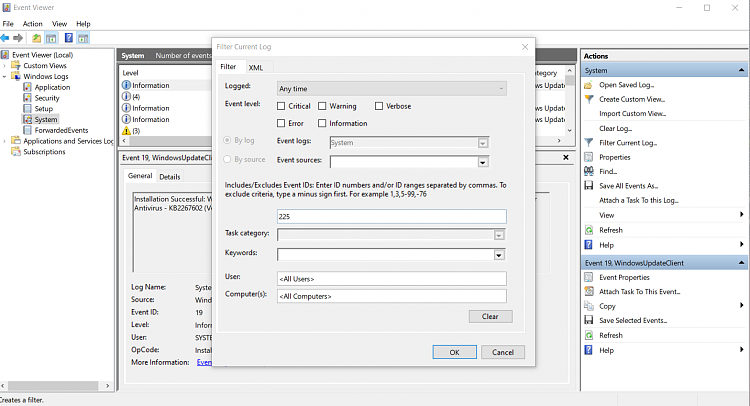
Task: Click the Filter Current Log funnel icon
Action: [589, 143]
